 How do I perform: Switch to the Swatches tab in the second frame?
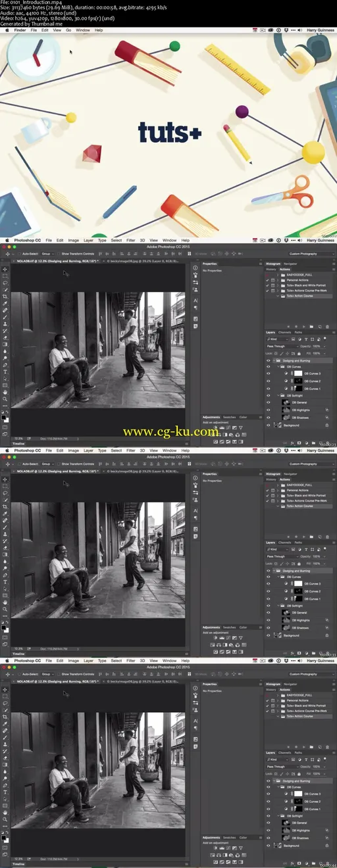pyautogui.click(x=229, y=627)
